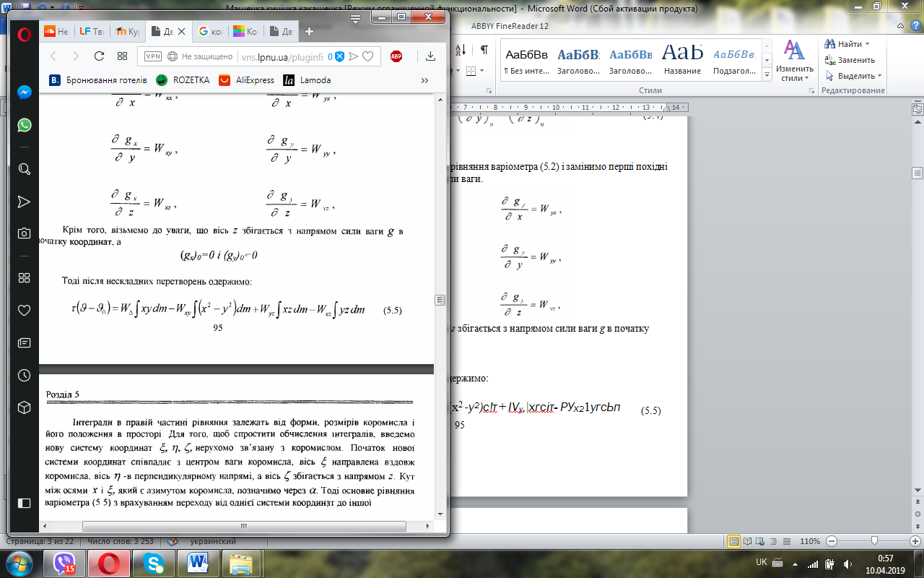
Task: Open WhatsApp in the Opera sidebar
Action: (24, 125)
